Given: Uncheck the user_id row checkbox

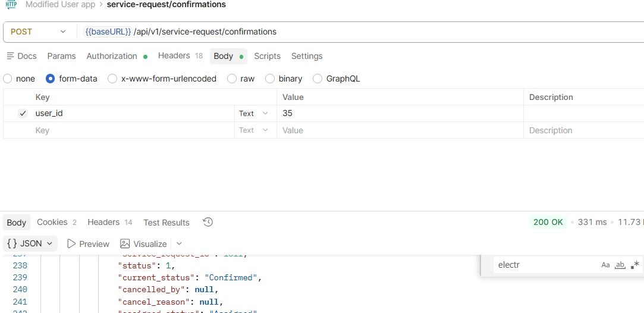Looking at the screenshot, I should click(x=23, y=114).
